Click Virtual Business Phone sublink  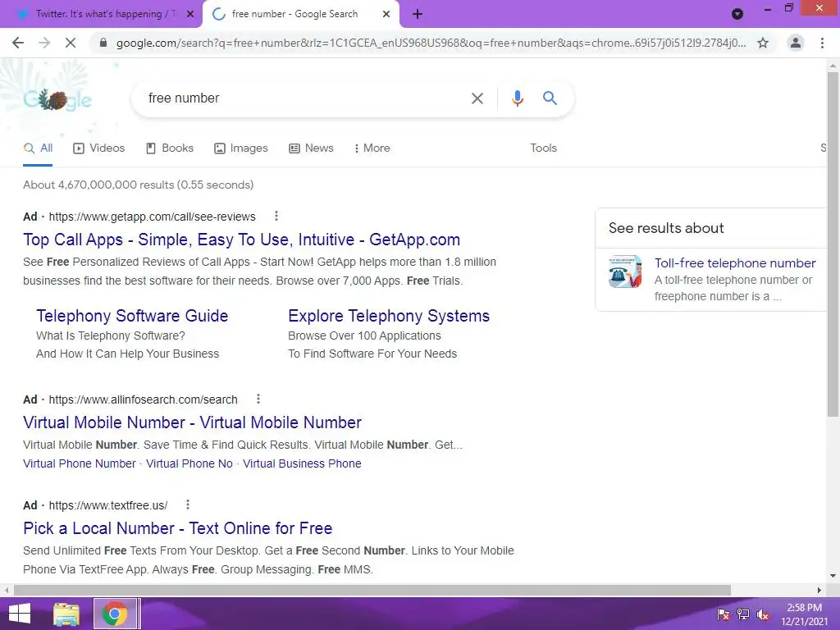click(302, 464)
